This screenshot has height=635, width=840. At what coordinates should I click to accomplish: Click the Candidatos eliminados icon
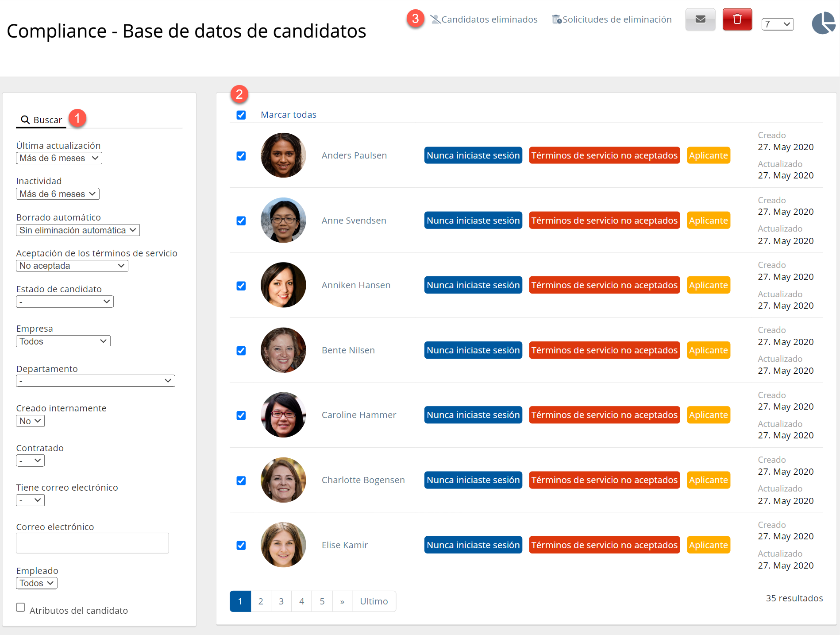point(435,19)
